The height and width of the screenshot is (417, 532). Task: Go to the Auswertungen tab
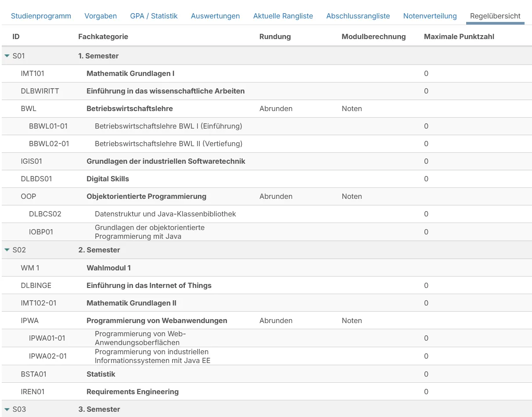(x=216, y=16)
